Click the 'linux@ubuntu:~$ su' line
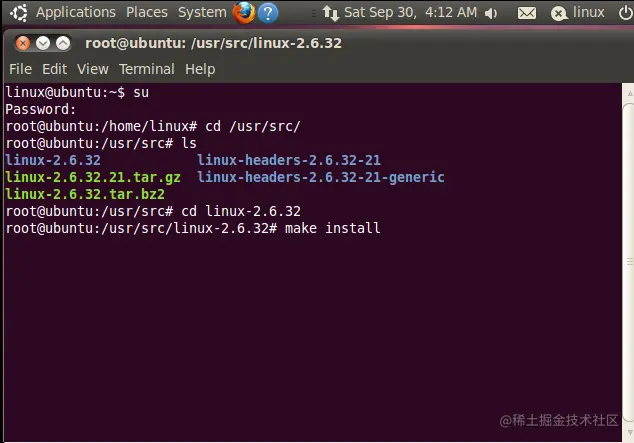This screenshot has width=634, height=443. (77, 92)
